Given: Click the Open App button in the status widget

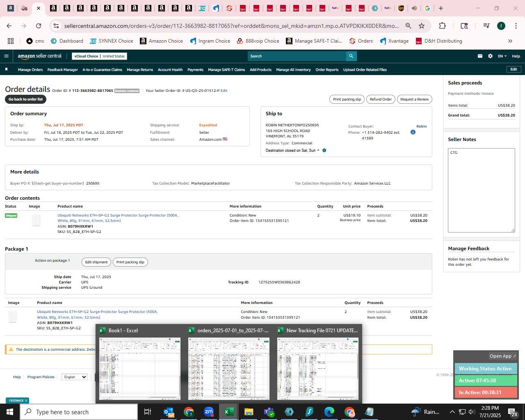Looking at the screenshot, I should (x=503, y=356).
